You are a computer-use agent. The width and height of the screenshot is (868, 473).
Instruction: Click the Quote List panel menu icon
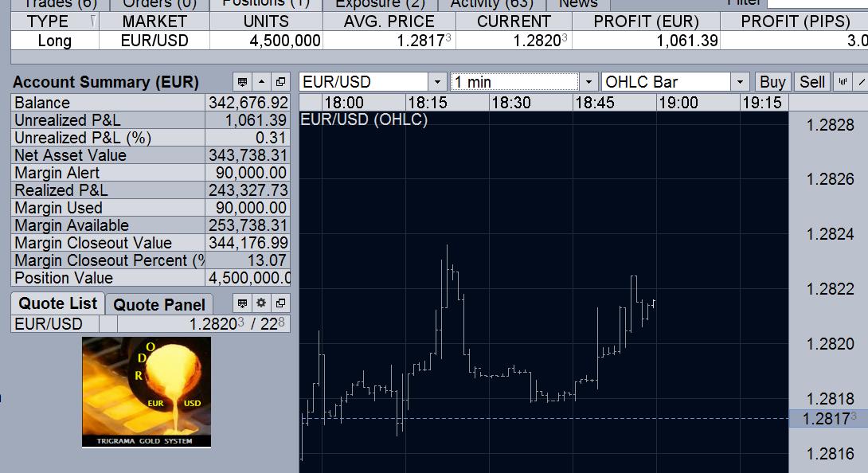(242, 303)
